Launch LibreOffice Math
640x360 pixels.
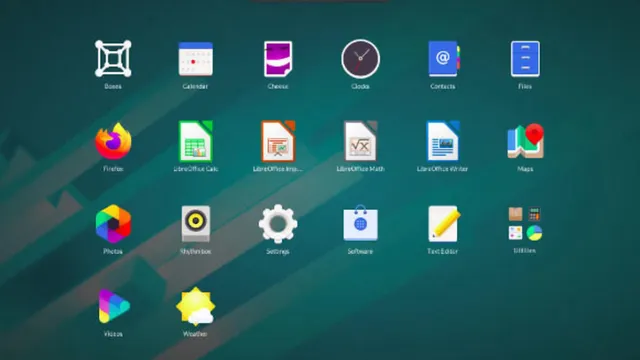(360, 141)
